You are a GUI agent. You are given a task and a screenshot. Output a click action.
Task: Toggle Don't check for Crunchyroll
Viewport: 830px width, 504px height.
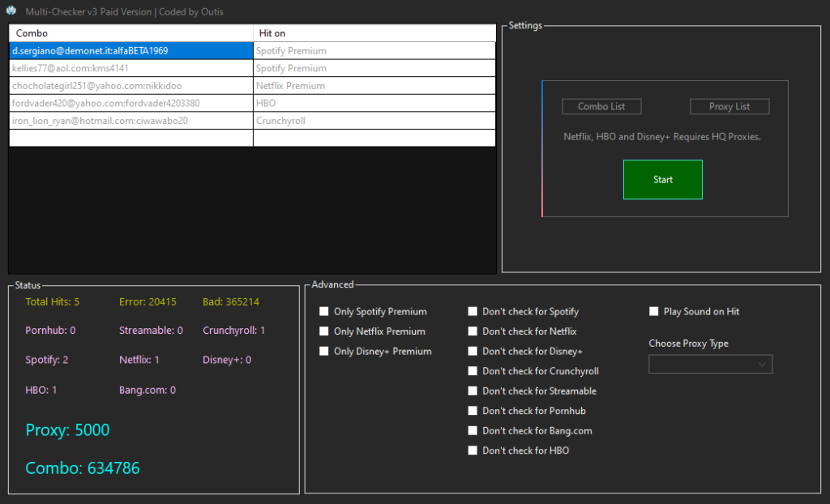tap(473, 371)
